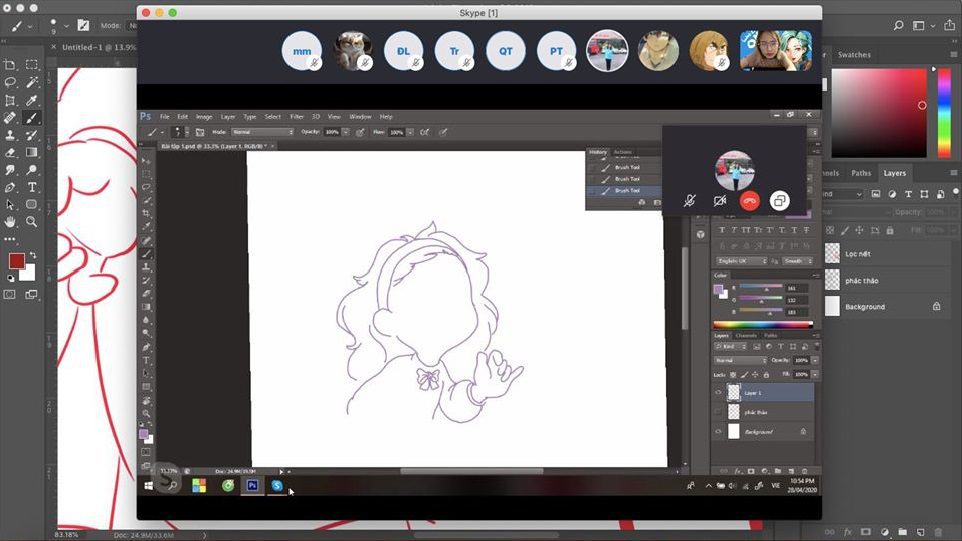Toggle the Skype microphone mute button
The image size is (962, 541).
pyautogui.click(x=689, y=201)
